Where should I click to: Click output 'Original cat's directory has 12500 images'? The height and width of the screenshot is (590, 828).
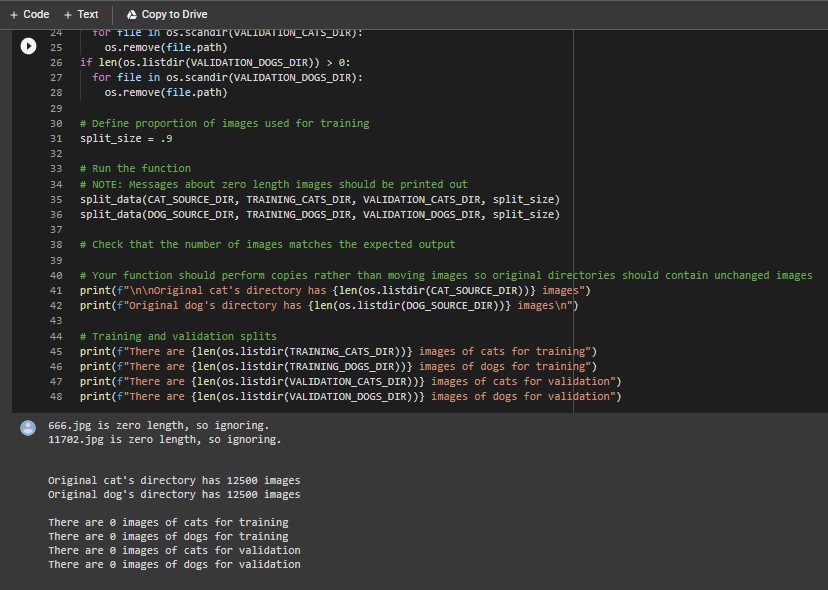[174, 480]
